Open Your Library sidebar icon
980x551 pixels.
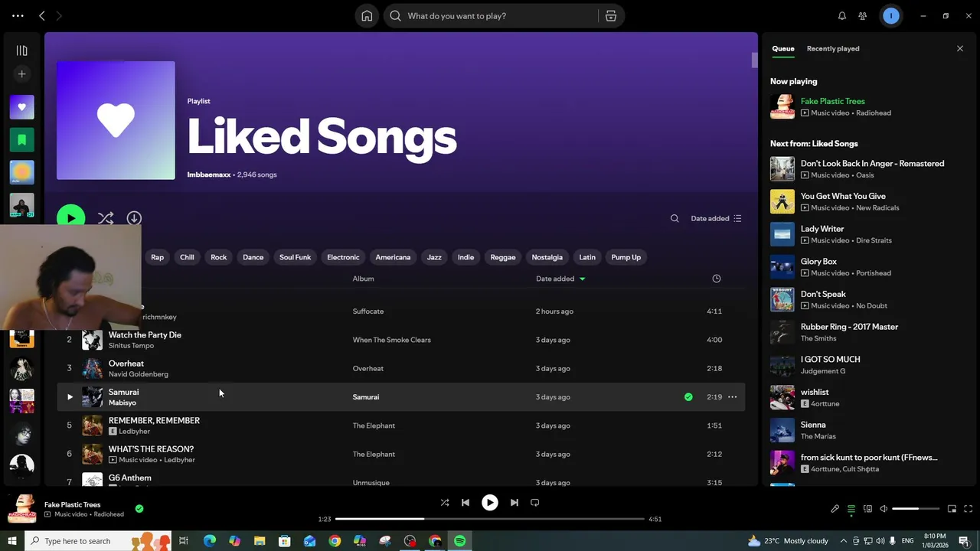point(21,51)
